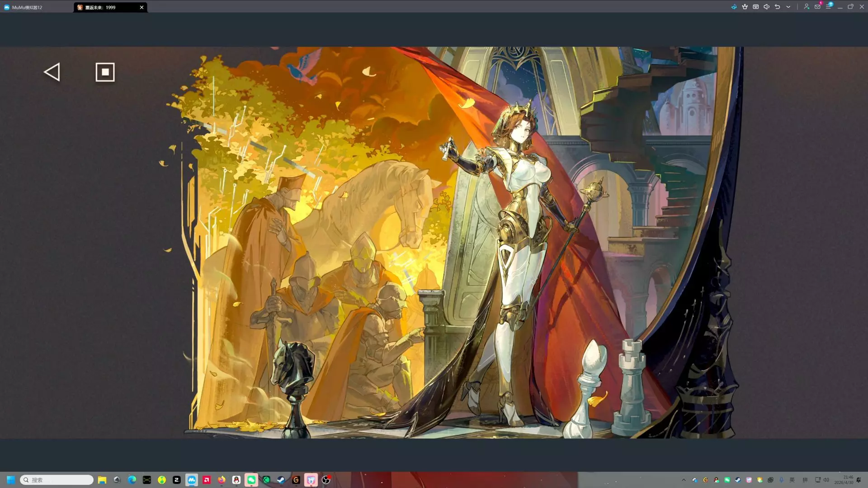
Task: Open the orange G app in the taskbar
Action: [296, 480]
